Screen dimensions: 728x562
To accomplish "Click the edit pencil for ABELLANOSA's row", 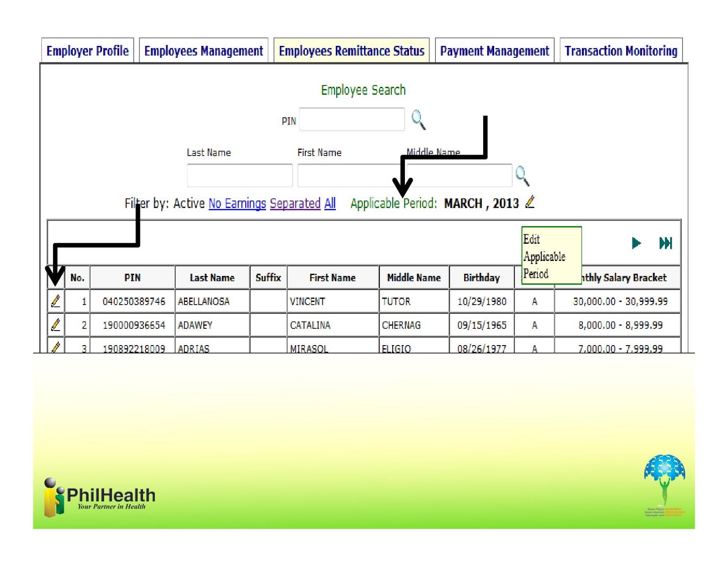I will pos(55,301).
